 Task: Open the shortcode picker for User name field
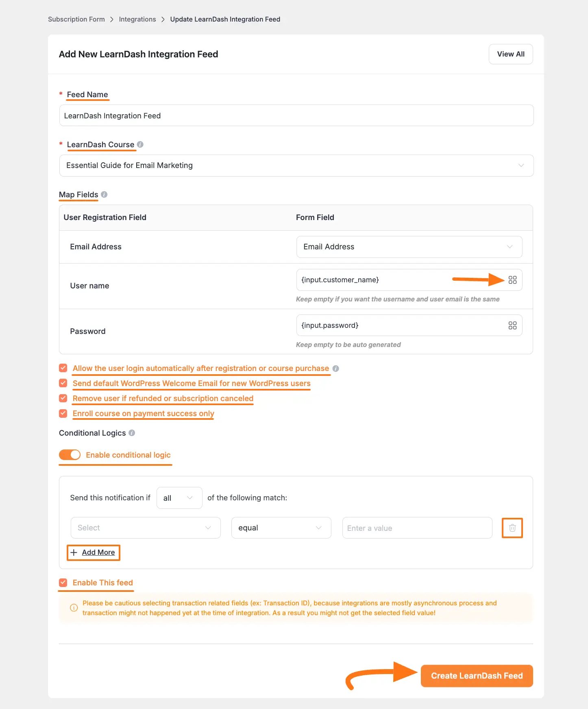[x=512, y=279]
